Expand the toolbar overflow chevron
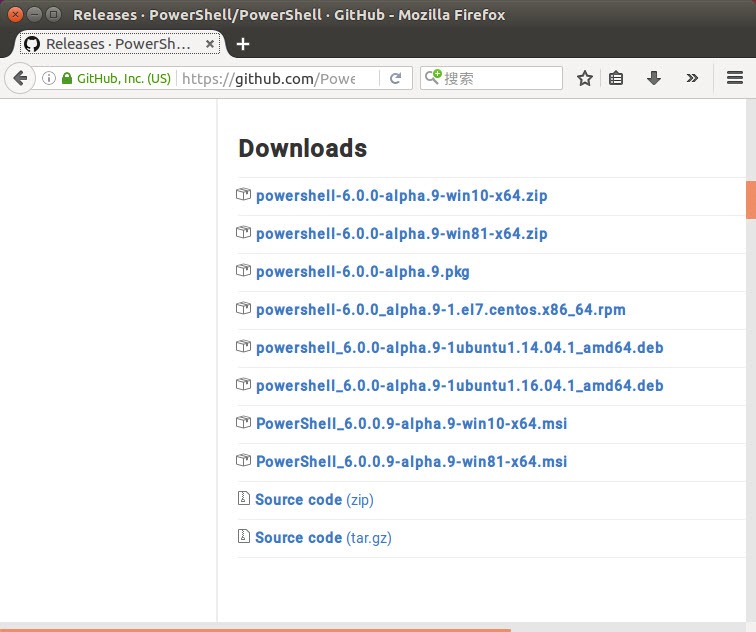This screenshot has width=756, height=632. coord(692,78)
